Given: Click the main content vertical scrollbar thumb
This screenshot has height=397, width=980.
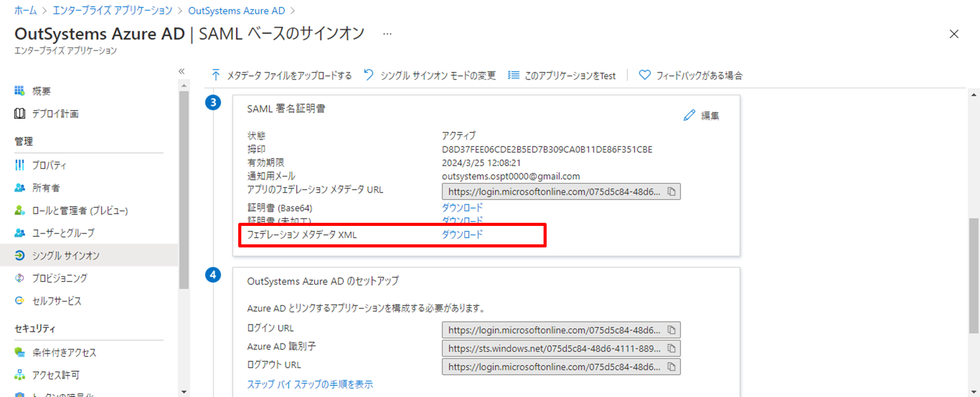Looking at the screenshot, I should [x=973, y=276].
